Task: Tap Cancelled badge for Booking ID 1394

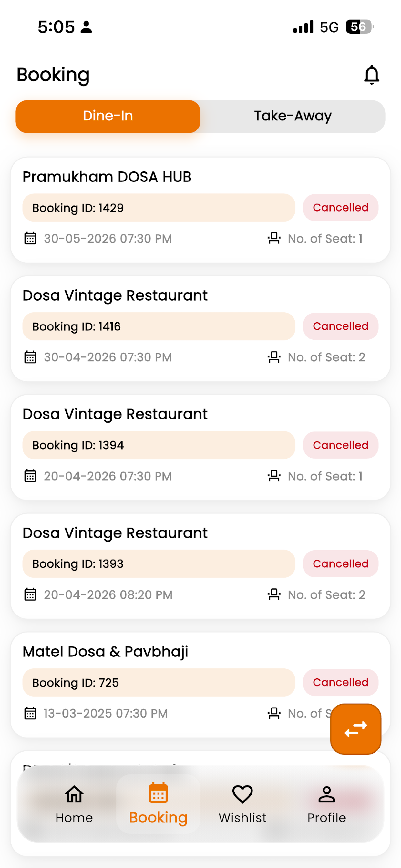Action: (x=340, y=445)
